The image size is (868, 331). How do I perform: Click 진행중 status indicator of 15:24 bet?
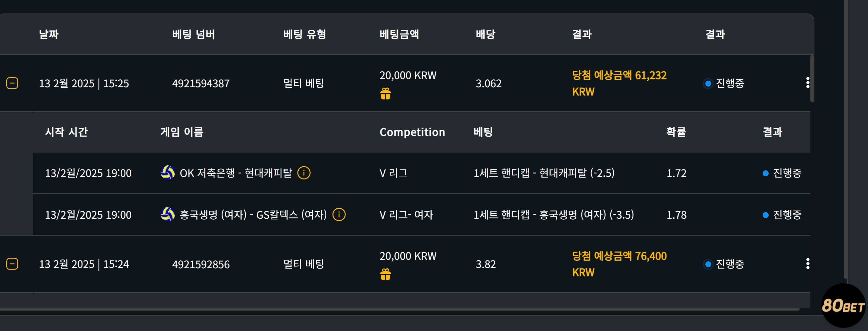tap(724, 264)
